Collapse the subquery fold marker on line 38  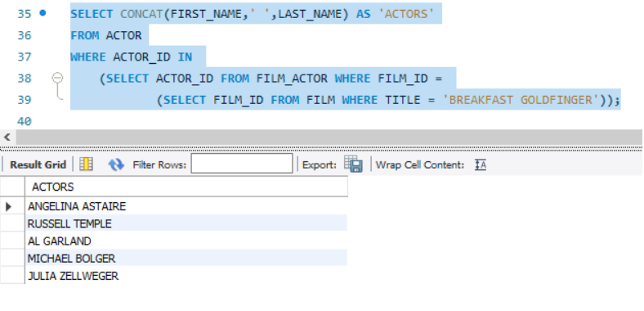point(57,78)
